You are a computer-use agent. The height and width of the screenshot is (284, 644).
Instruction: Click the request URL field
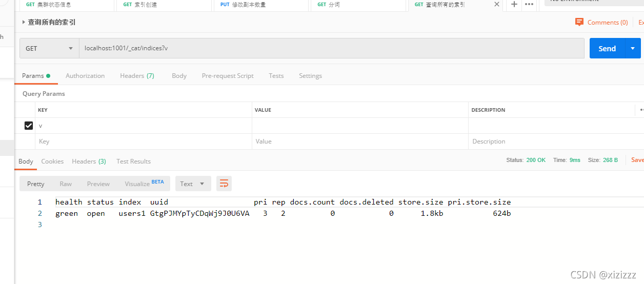pyautogui.click(x=332, y=48)
